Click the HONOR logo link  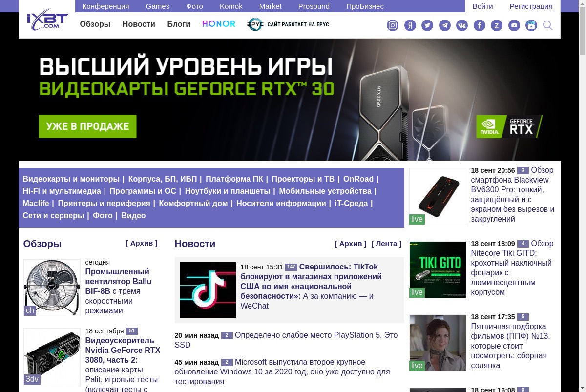coord(219,24)
